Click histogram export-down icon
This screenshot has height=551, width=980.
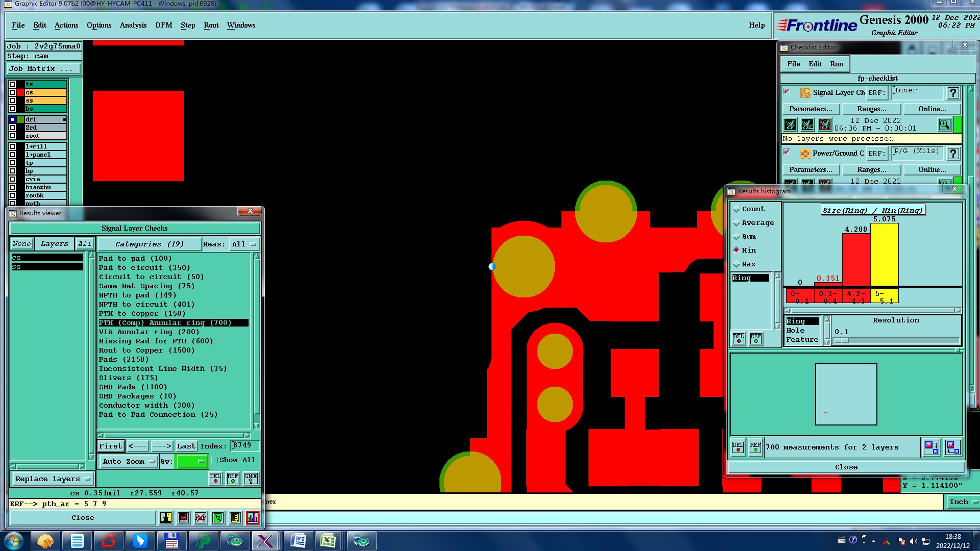[x=932, y=447]
